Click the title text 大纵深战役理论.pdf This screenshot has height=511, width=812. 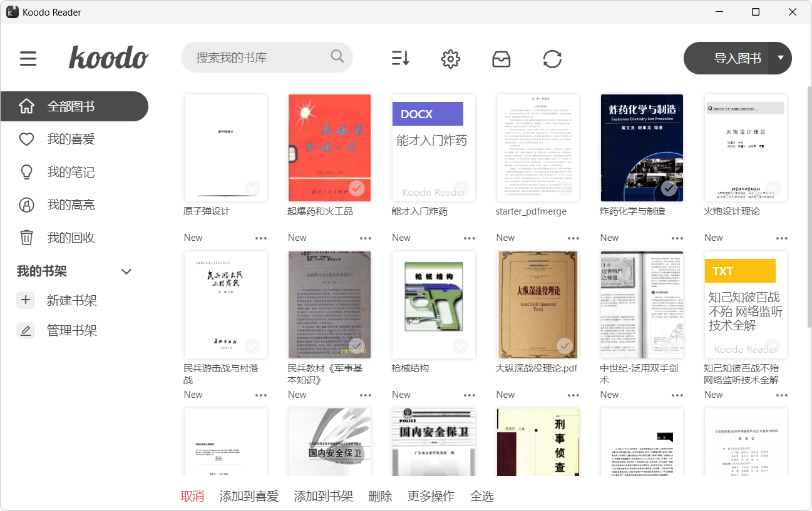(x=537, y=368)
